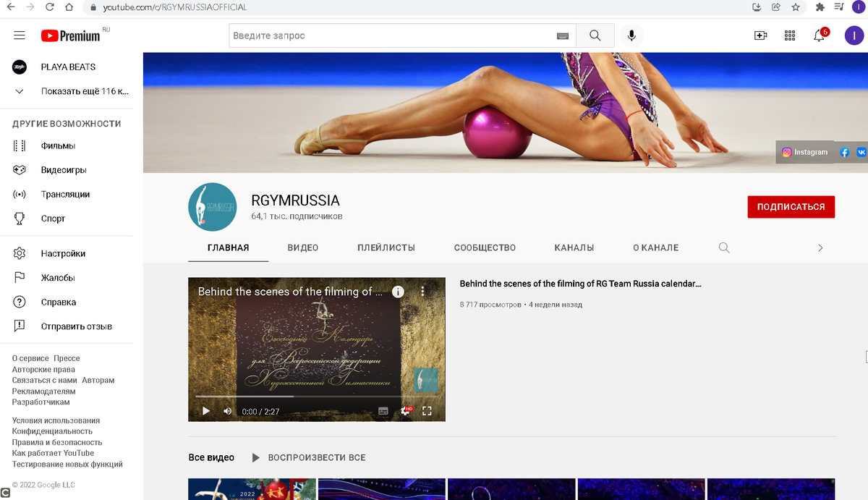Open the hamburger guide menu
The image size is (868, 500).
click(x=20, y=35)
